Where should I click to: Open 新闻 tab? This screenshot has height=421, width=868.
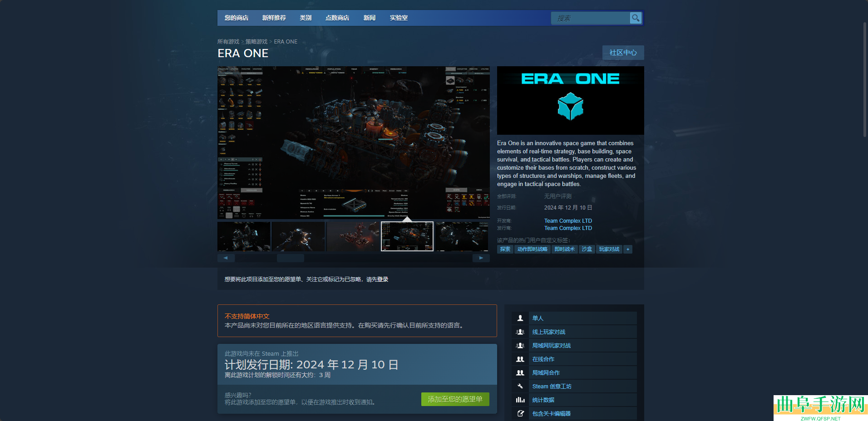[370, 18]
